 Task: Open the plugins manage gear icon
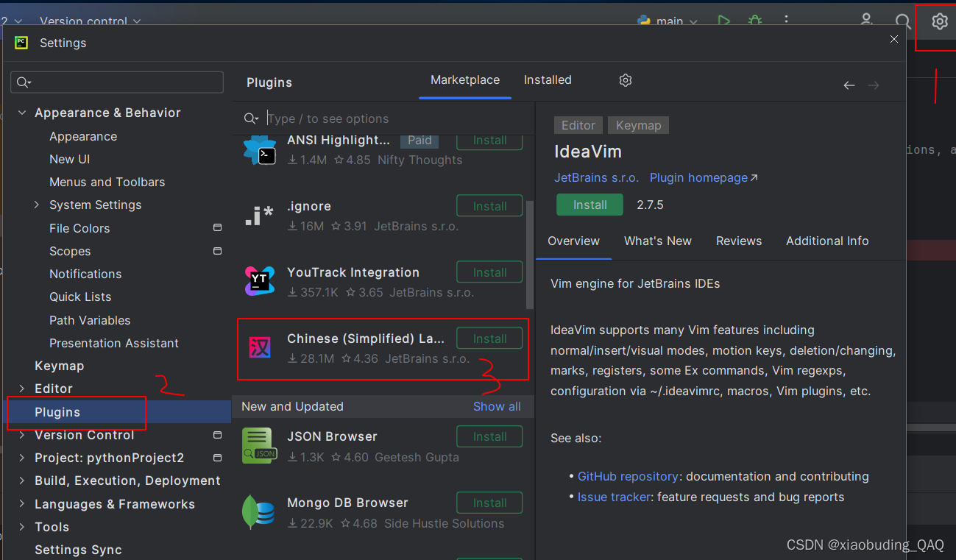coord(626,80)
